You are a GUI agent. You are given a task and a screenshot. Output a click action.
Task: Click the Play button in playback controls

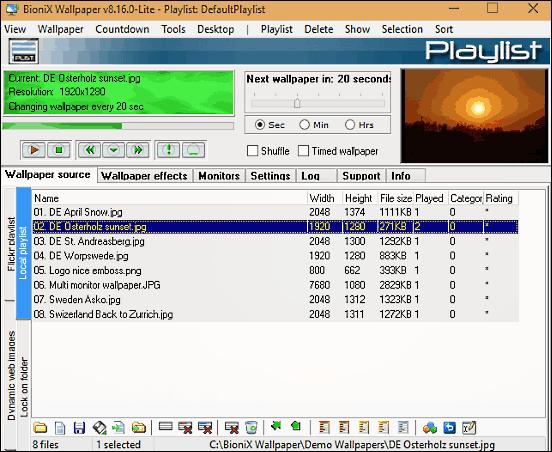point(34,150)
